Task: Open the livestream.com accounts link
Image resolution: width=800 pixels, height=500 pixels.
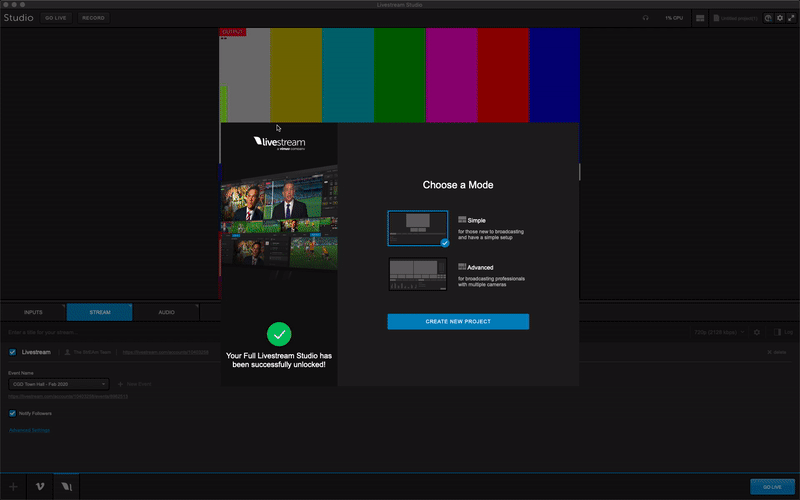Action: coord(165,352)
